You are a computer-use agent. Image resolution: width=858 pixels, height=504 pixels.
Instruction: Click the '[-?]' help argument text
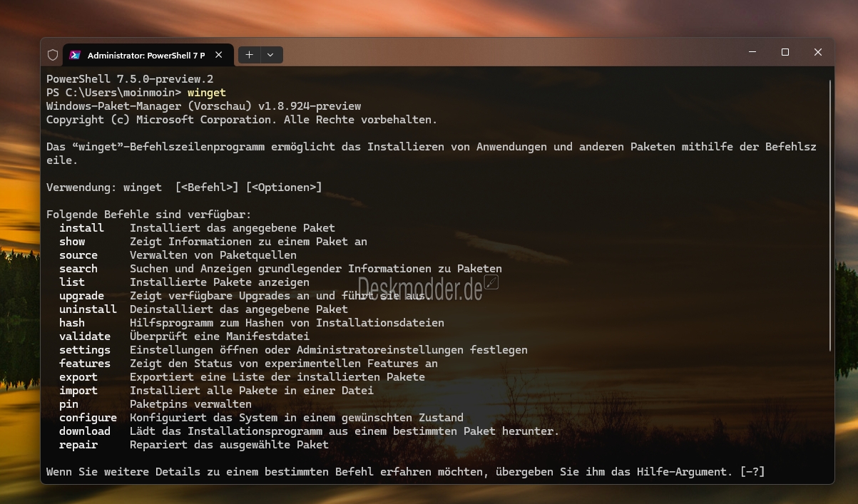pos(752,472)
